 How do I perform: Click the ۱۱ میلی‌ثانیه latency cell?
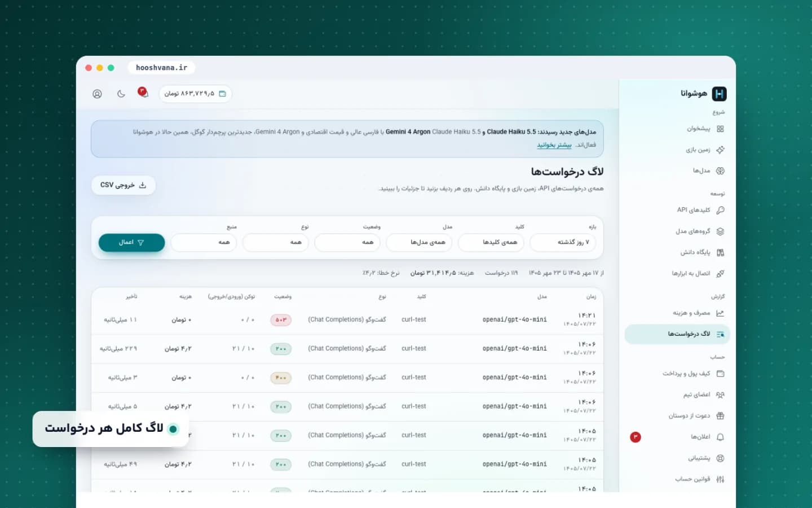(x=120, y=320)
